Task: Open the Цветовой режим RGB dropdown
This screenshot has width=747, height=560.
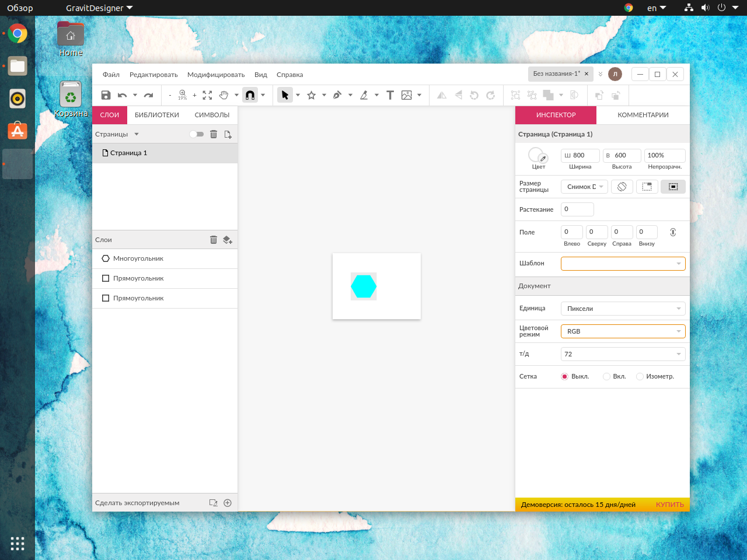Action: (x=623, y=331)
